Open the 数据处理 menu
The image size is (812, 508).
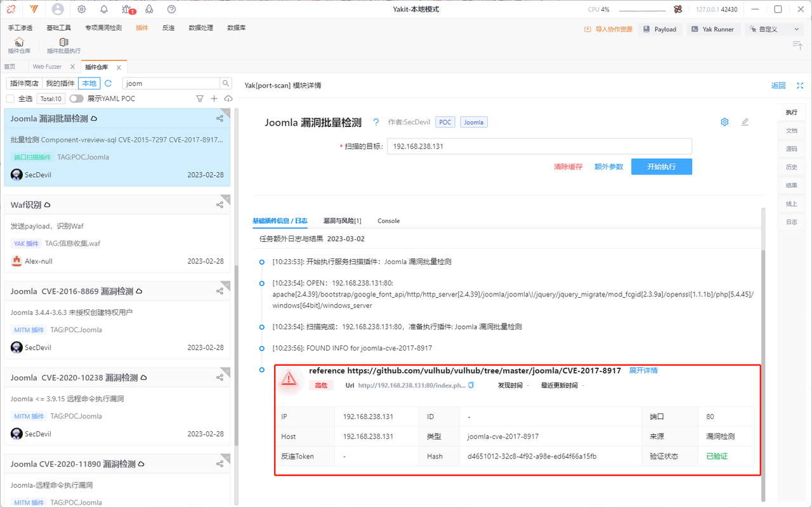(x=201, y=28)
